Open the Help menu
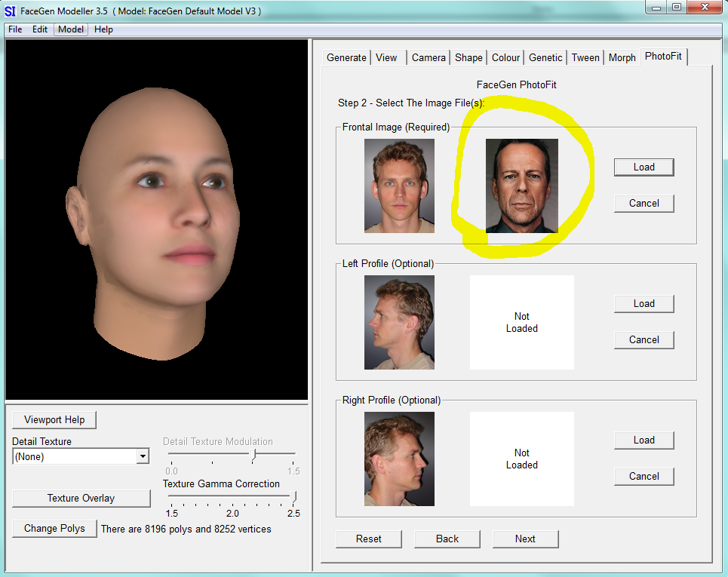 click(103, 29)
